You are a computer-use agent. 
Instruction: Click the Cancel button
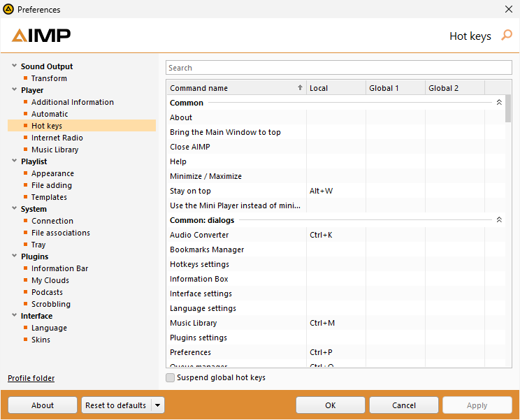point(403,405)
